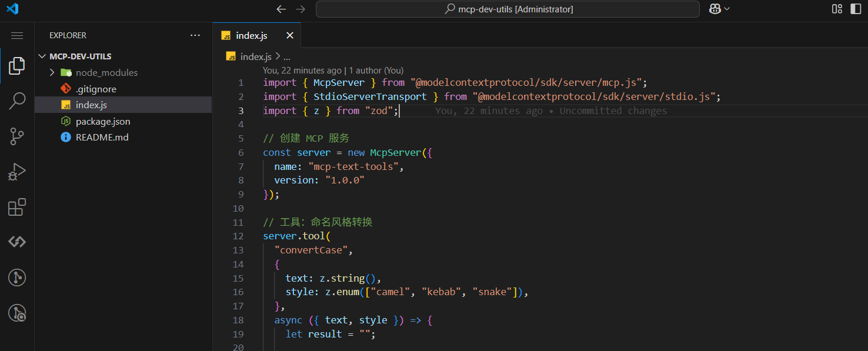Go forward with the right arrow

(x=301, y=9)
